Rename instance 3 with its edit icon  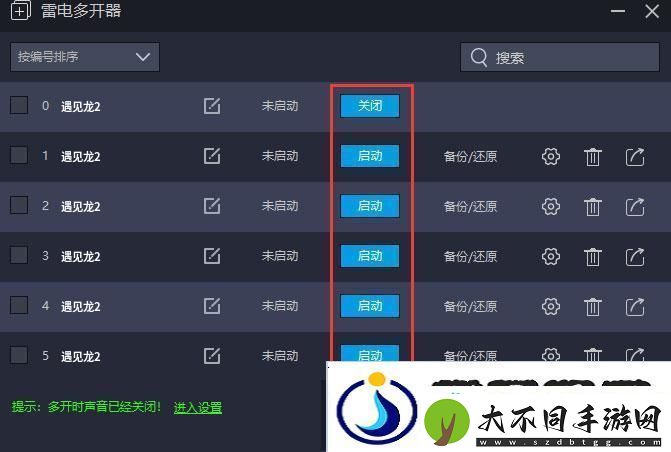(x=212, y=256)
